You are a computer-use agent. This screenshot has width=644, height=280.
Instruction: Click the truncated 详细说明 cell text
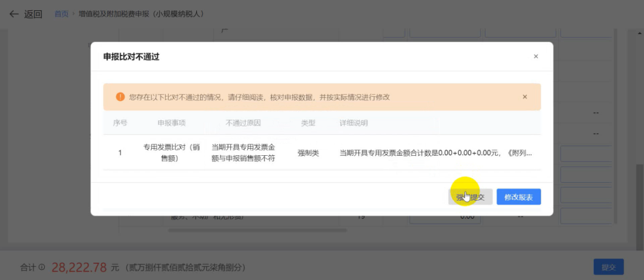[435, 153]
